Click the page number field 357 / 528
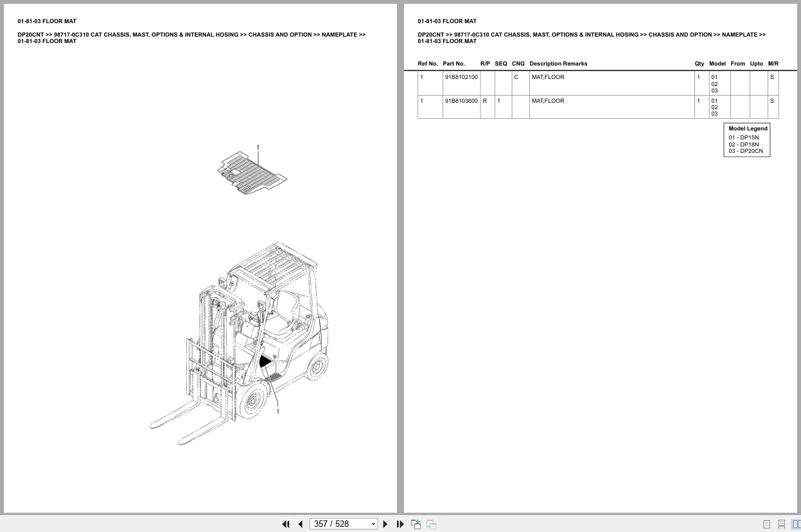Screen dimensions: 801x532 [x=339, y=524]
